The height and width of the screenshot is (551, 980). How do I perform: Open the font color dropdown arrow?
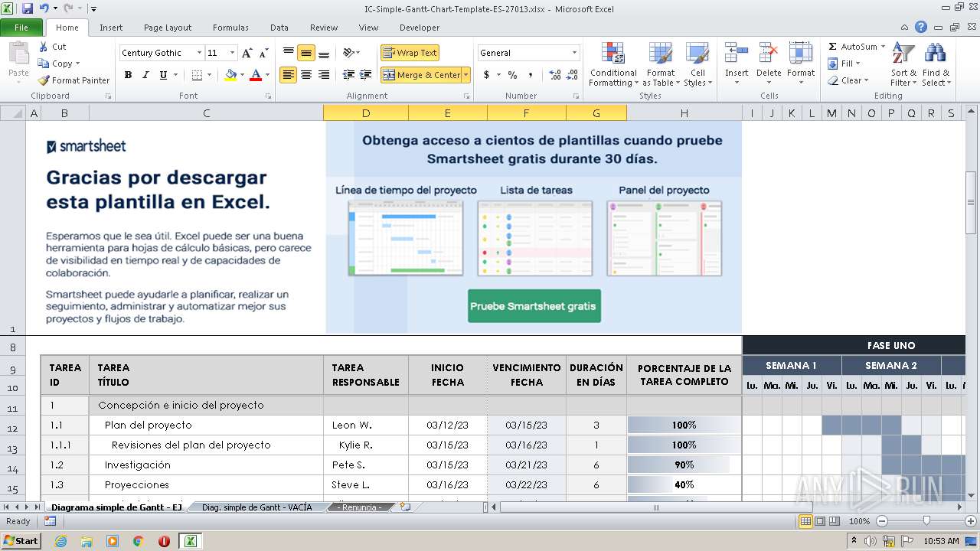pos(267,75)
